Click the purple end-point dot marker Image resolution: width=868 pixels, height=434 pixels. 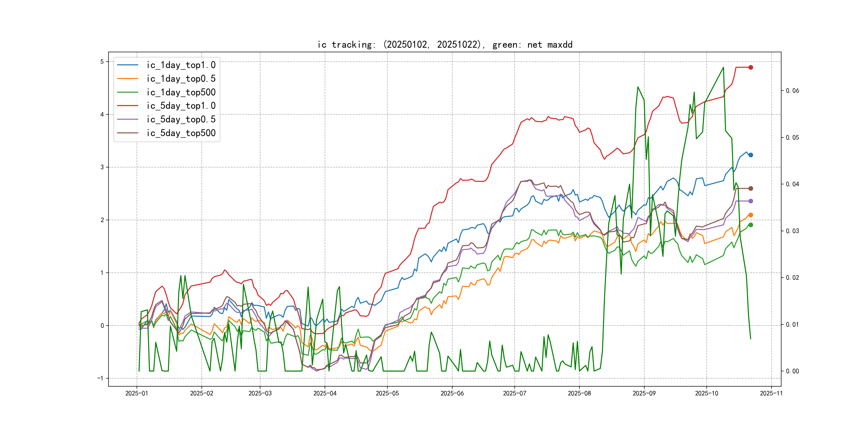click(x=750, y=201)
